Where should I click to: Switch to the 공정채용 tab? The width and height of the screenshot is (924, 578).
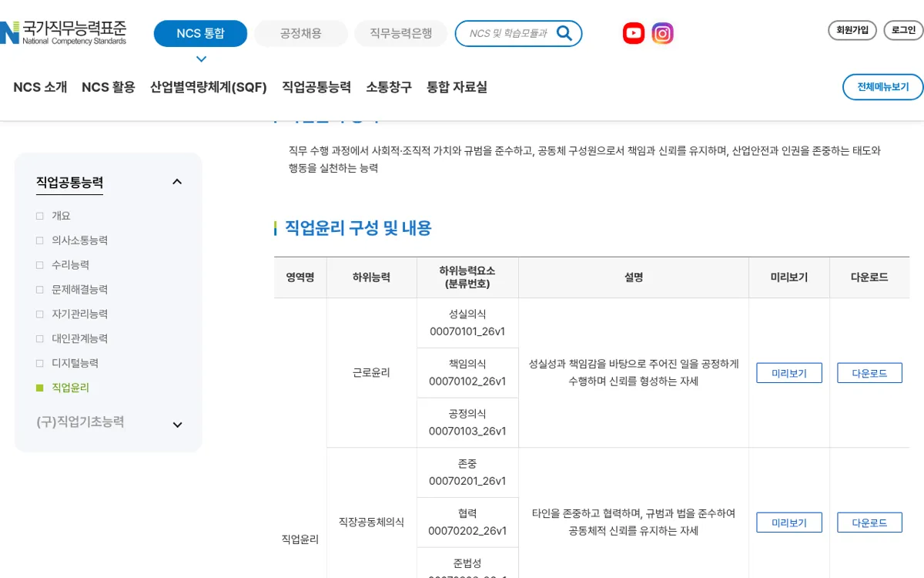[301, 34]
